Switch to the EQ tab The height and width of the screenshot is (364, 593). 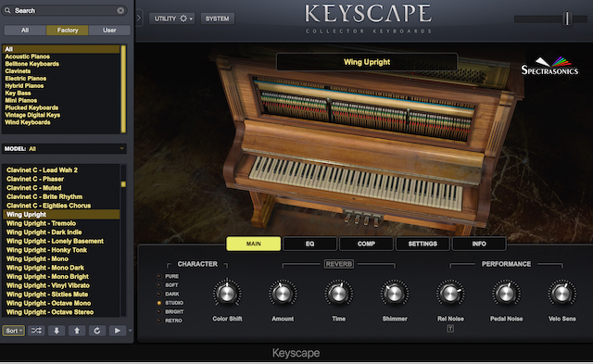309,244
